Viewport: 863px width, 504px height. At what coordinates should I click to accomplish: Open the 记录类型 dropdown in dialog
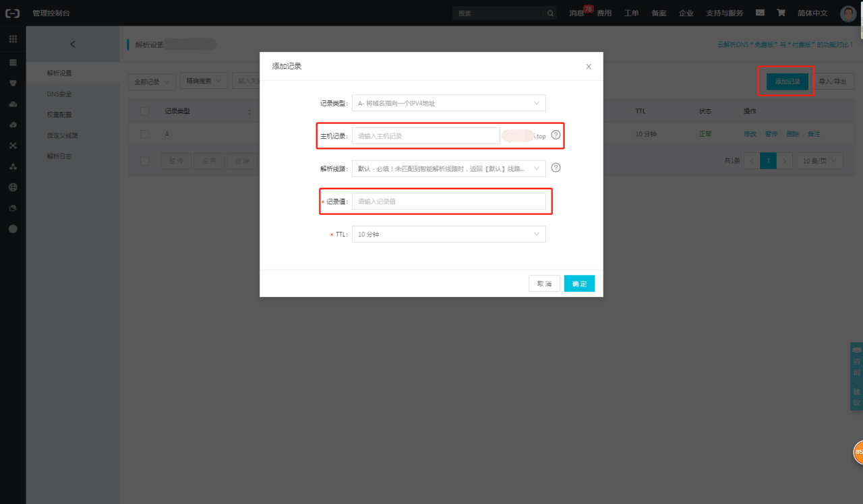(x=448, y=103)
